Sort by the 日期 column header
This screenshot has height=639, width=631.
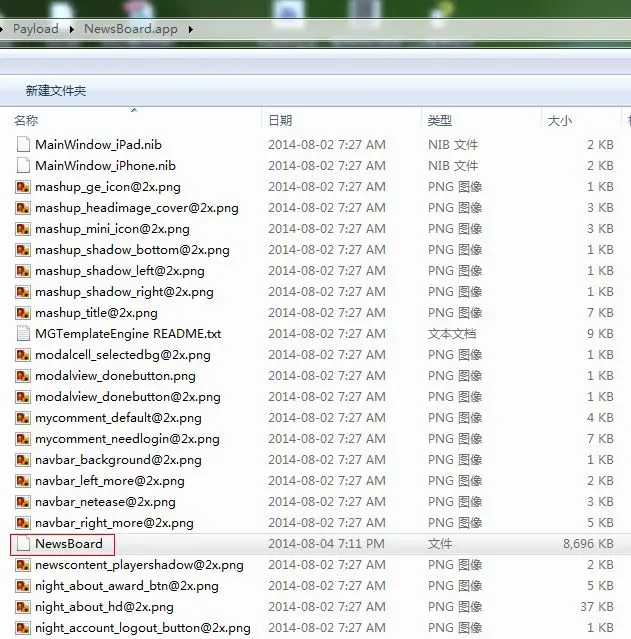(280, 121)
